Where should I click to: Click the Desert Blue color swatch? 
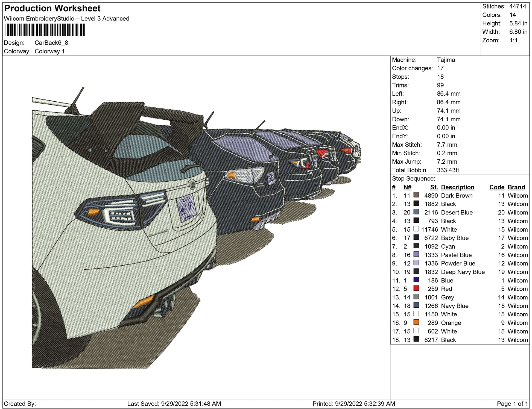tap(416, 212)
